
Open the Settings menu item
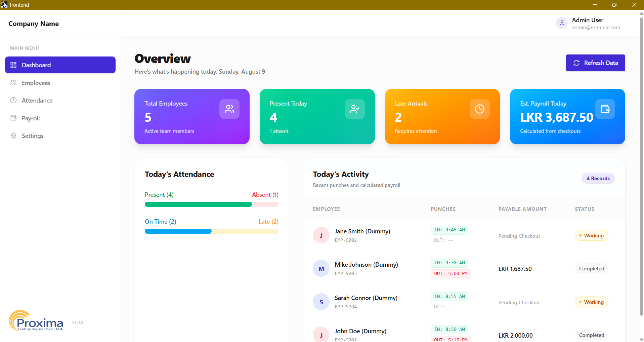(60, 136)
